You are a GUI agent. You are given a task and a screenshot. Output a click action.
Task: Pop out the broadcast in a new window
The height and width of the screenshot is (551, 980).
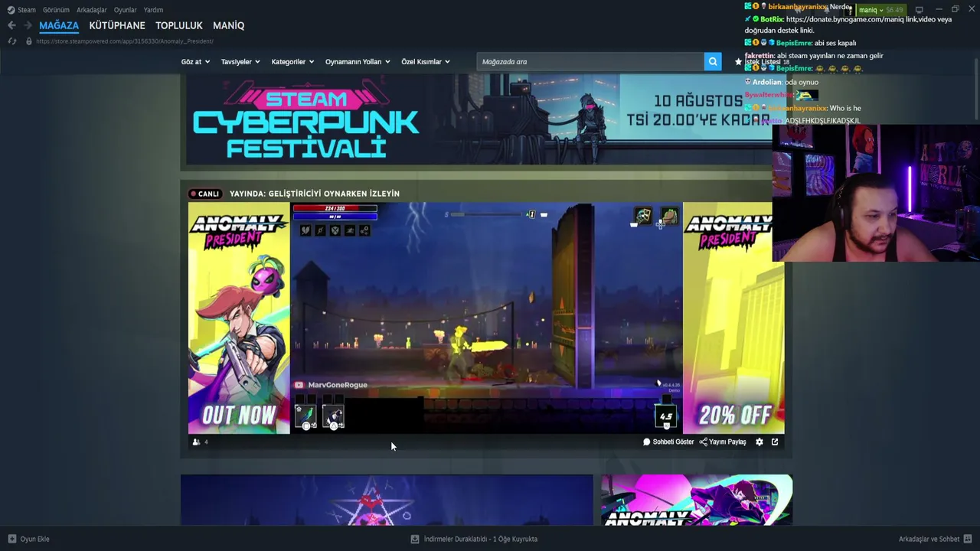tap(775, 442)
